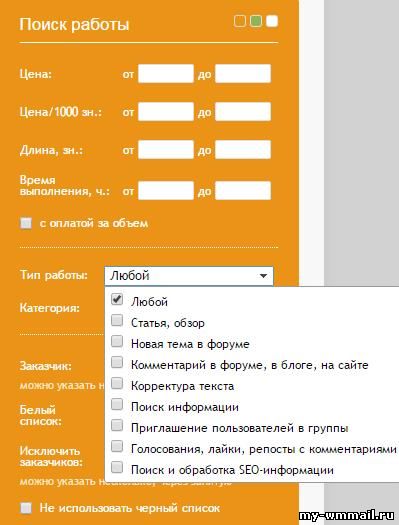Check 'Корректура текста' option
399x525 pixels.
click(117, 383)
